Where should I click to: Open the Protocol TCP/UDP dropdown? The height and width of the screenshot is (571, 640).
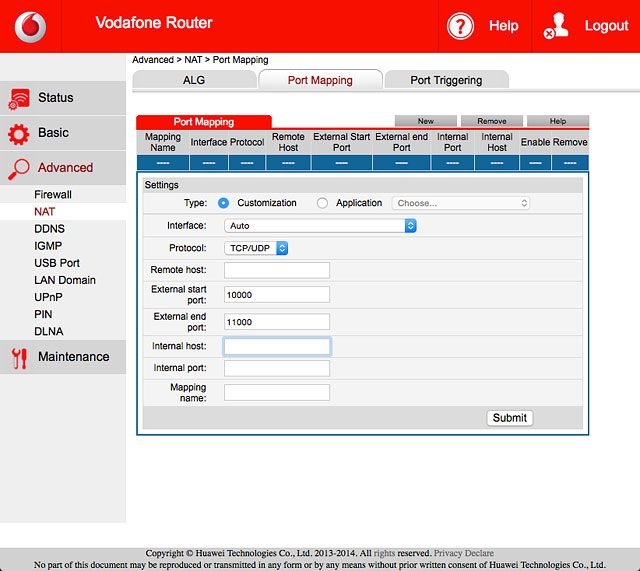(256, 248)
